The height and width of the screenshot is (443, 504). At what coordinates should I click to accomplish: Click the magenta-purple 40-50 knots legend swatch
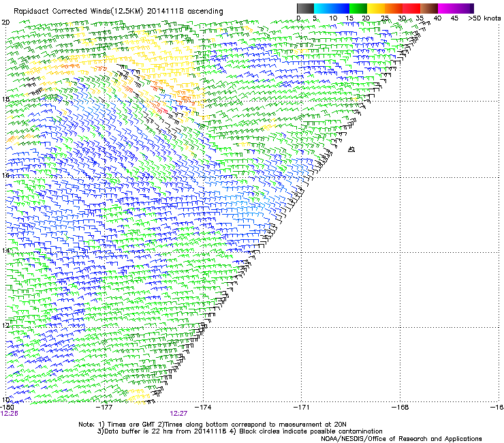pos(456,8)
